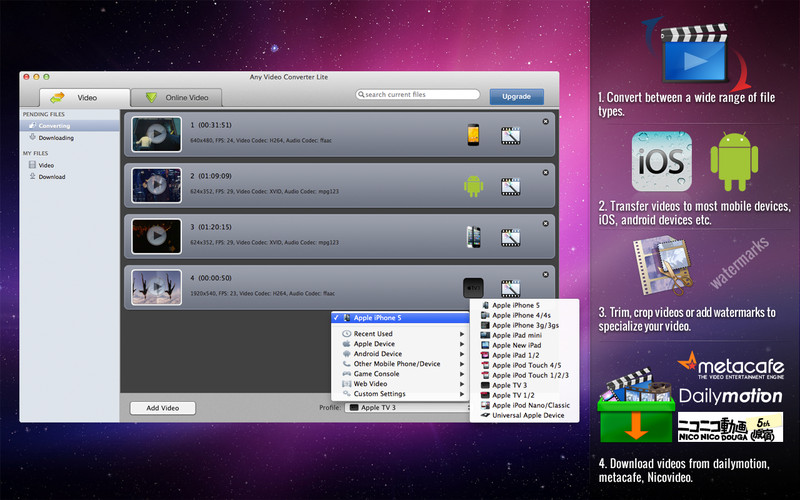Choose Apple New iPad profile
800x500 pixels.
(x=524, y=345)
